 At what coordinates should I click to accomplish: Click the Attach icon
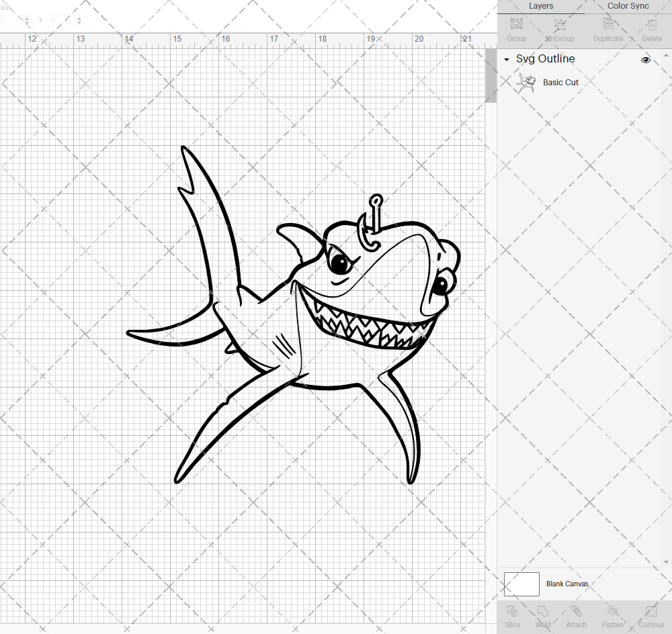(x=576, y=615)
